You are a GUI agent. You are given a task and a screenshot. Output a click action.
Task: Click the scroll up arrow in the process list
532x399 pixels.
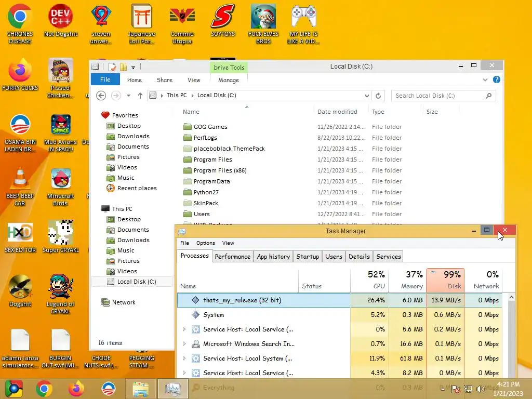coord(511,297)
